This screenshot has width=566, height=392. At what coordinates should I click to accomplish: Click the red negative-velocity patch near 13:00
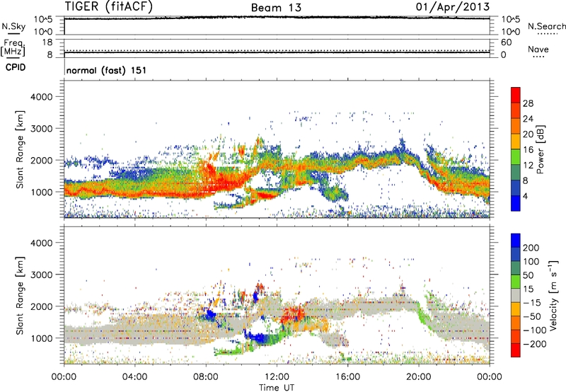click(293, 314)
